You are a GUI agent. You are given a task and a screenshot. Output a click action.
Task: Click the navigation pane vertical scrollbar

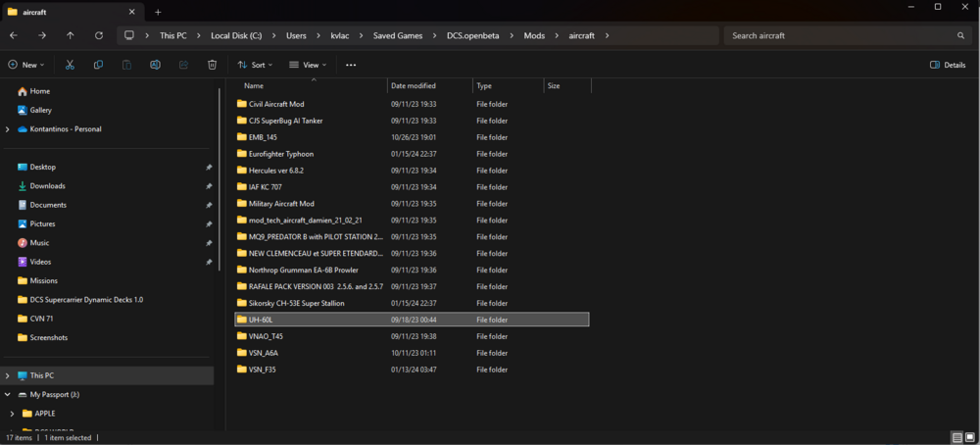click(x=220, y=179)
